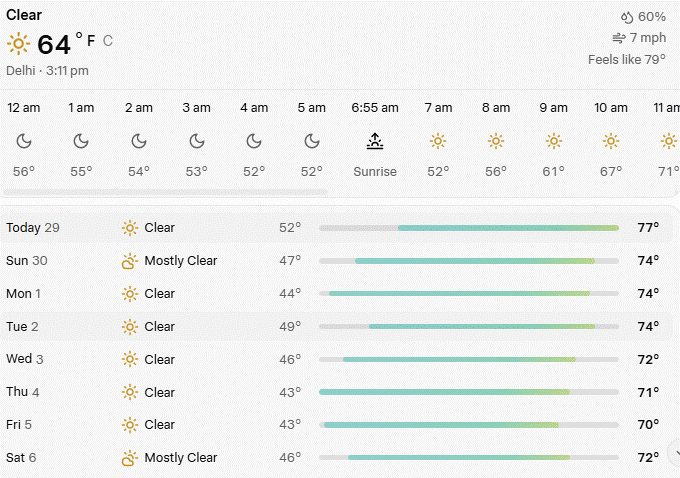The width and height of the screenshot is (680, 478).
Task: Click the wind speed icon
Action: (618, 38)
